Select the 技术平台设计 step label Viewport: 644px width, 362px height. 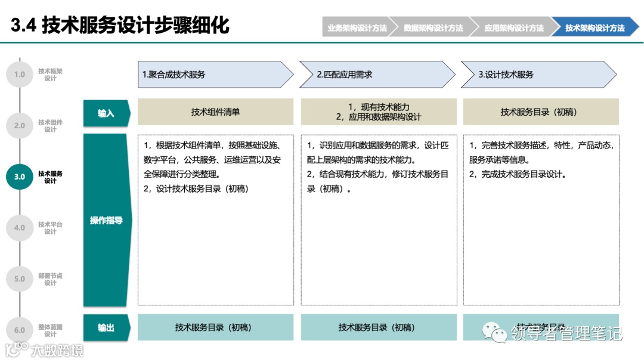pyautogui.click(x=51, y=228)
